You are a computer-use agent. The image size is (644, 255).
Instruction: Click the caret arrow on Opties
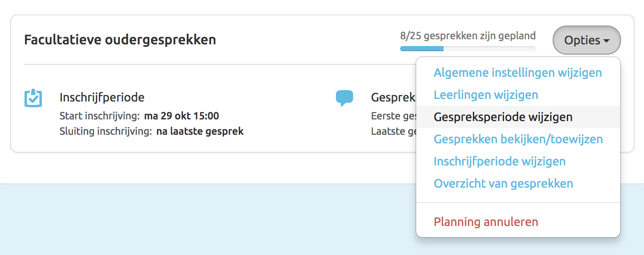[606, 41]
